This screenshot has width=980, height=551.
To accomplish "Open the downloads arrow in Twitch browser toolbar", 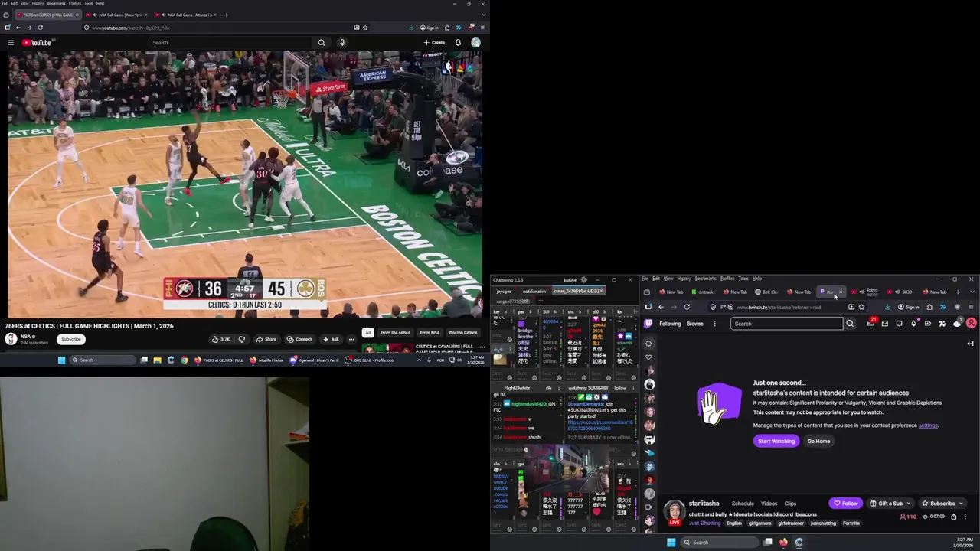I will tap(888, 307).
